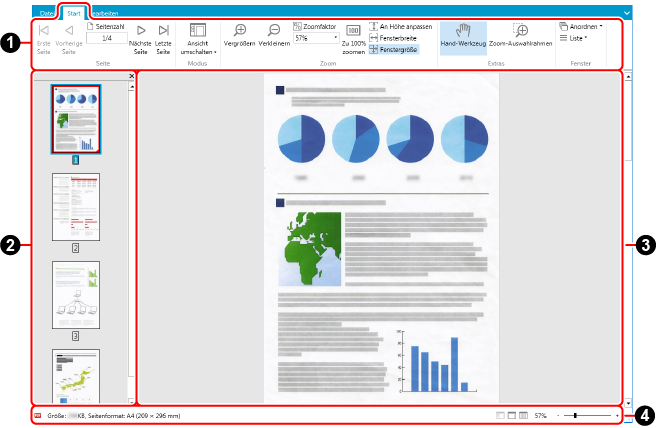The width and height of the screenshot is (656, 428).
Task: Click the first view layout icon in status bar
Action: point(501,414)
